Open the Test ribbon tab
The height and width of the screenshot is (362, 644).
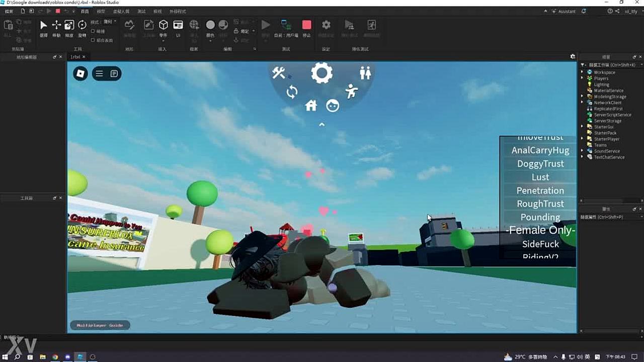141,11
